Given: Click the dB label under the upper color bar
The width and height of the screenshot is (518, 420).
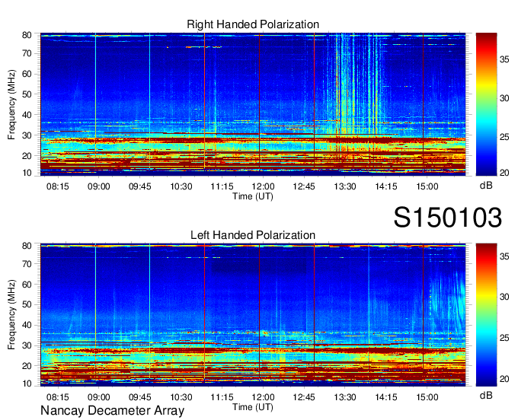Looking at the screenshot, I should tap(486, 186).
